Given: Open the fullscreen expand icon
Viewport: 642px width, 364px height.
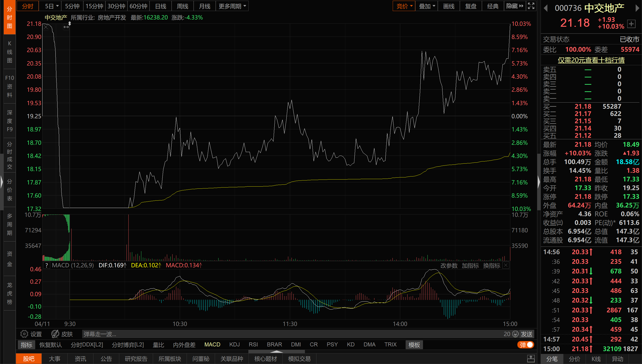Looking at the screenshot, I should click(531, 6).
